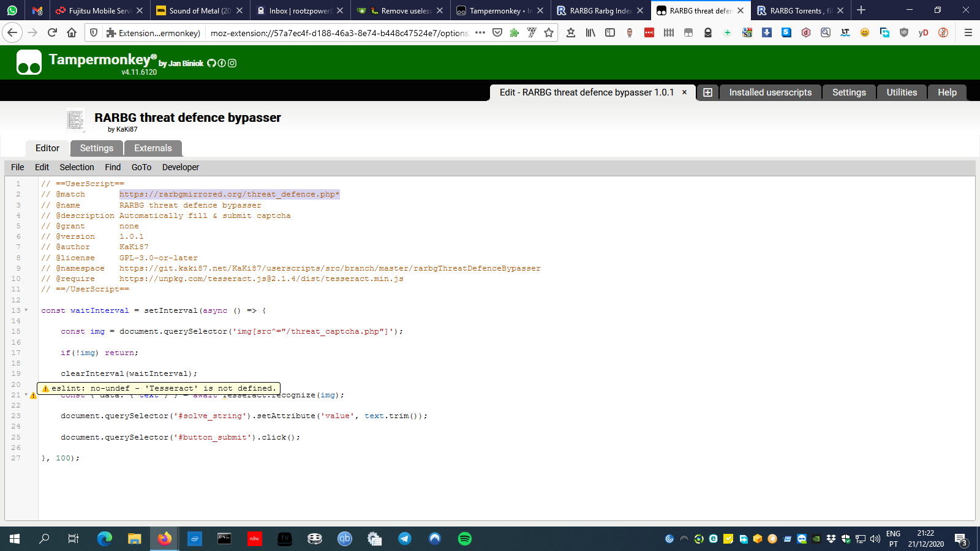Screen dimensions: 980x551
Task: Open the new script plus tab icon
Action: [x=707, y=92]
